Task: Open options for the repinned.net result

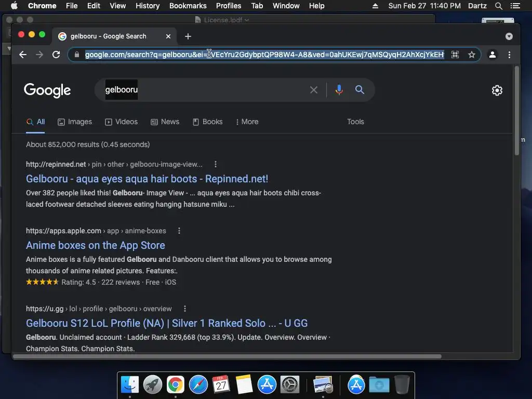Action: (216, 164)
